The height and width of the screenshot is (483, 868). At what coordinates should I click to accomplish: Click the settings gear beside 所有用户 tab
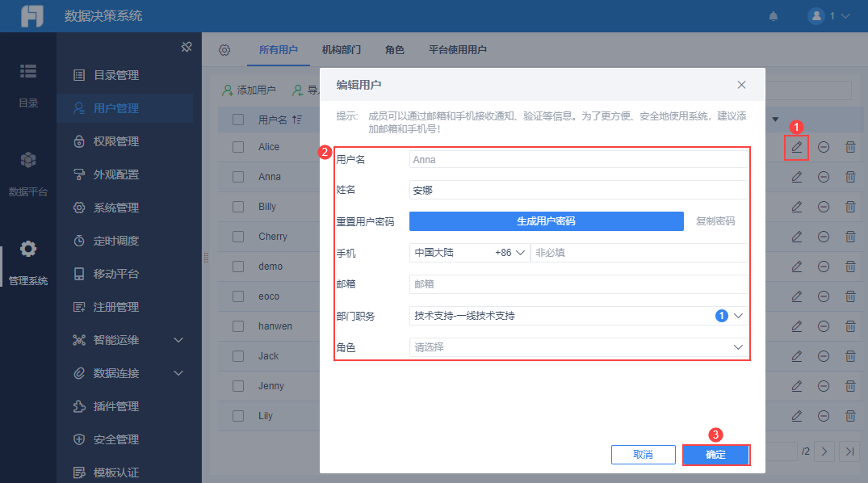tap(224, 50)
